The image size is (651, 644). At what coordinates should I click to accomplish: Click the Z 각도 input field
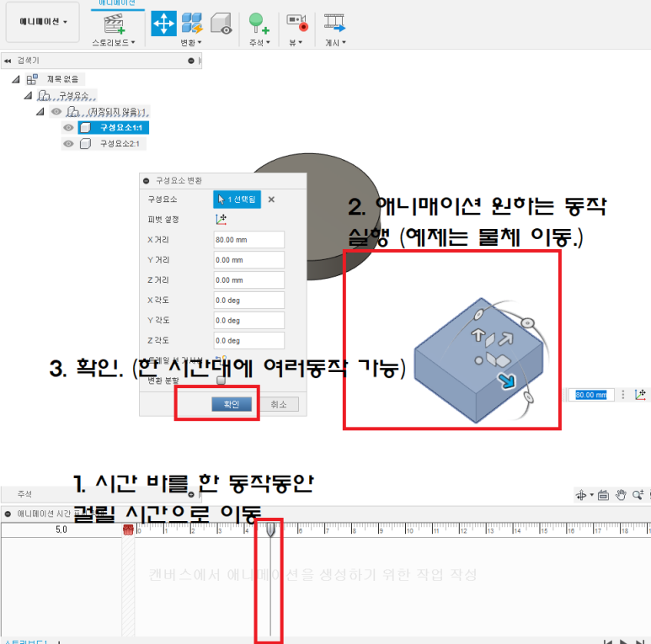point(248,341)
